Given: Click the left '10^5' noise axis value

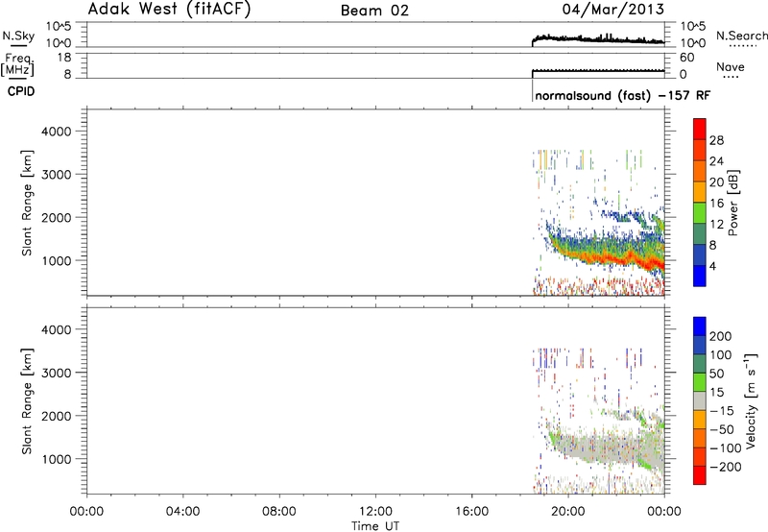Looking at the screenshot, I should click(59, 27).
